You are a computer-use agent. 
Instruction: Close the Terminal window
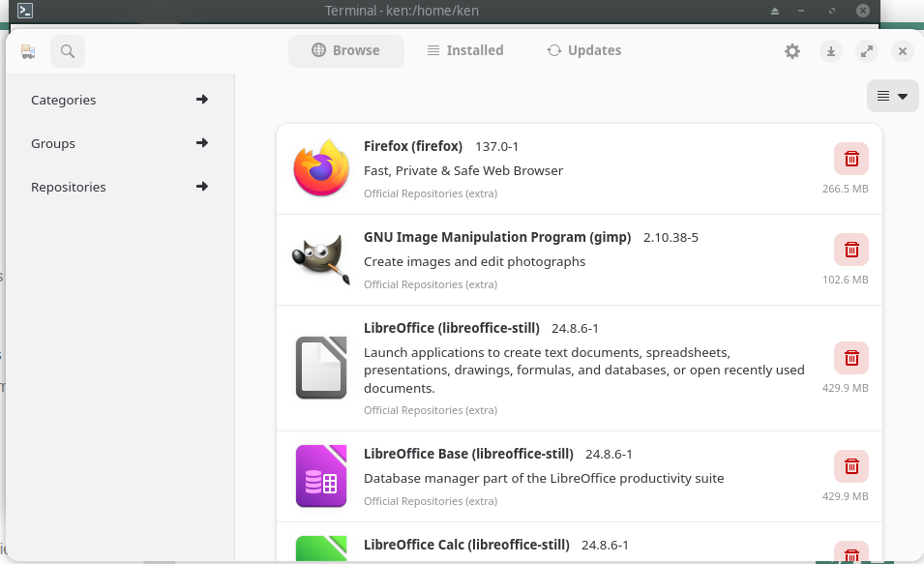(x=863, y=11)
